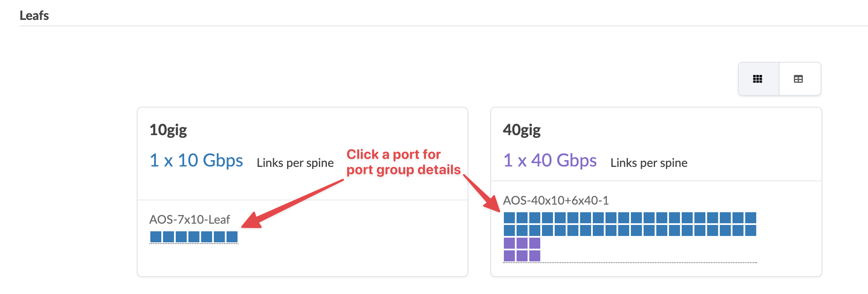Screen dimensions: 868x294
Task: Click last port of AOS-7x10-Leaf
Action: click(x=232, y=237)
